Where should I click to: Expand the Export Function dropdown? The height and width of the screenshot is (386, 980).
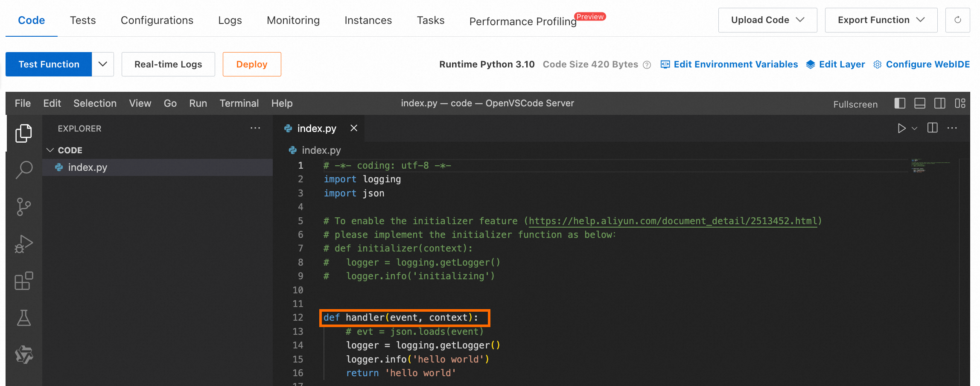pyautogui.click(x=881, y=20)
